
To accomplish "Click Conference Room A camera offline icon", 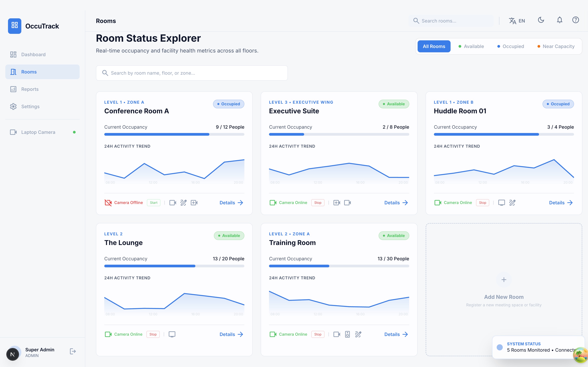I will click(x=108, y=203).
